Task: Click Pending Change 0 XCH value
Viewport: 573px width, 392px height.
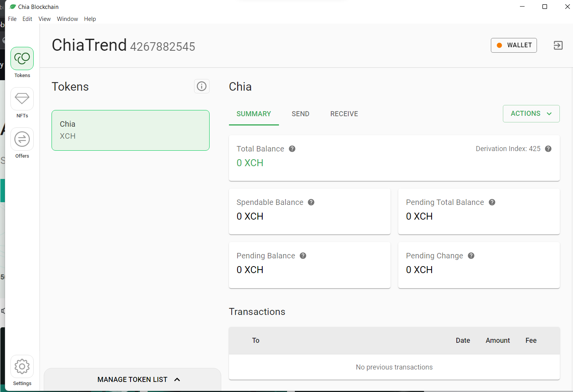Action: tap(419, 270)
